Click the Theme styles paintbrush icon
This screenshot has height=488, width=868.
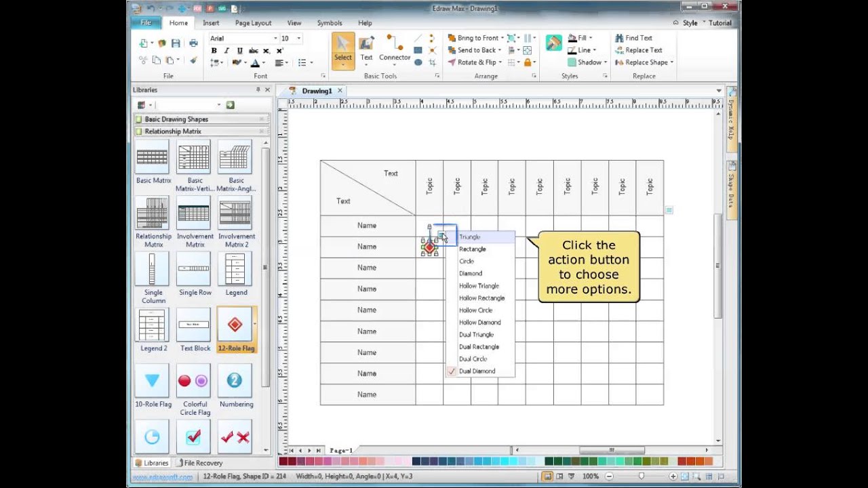coord(553,43)
